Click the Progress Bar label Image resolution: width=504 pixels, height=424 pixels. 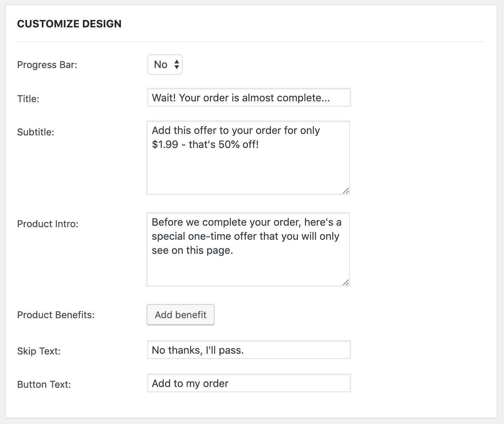[47, 65]
